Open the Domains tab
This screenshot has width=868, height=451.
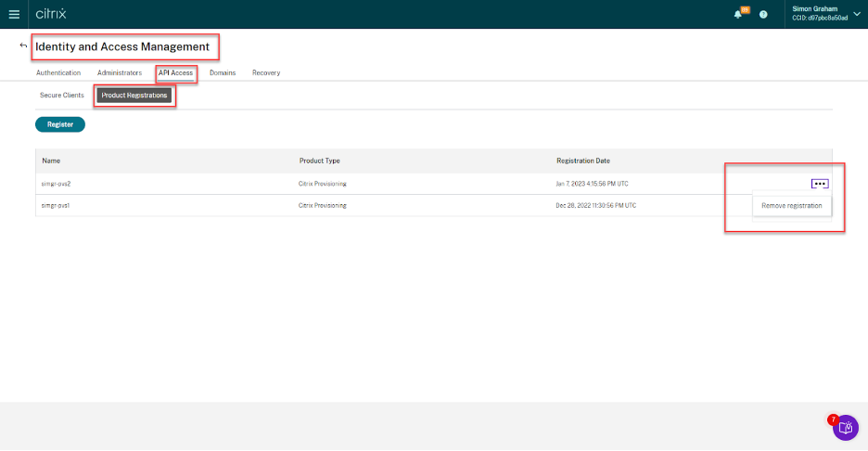pyautogui.click(x=223, y=72)
